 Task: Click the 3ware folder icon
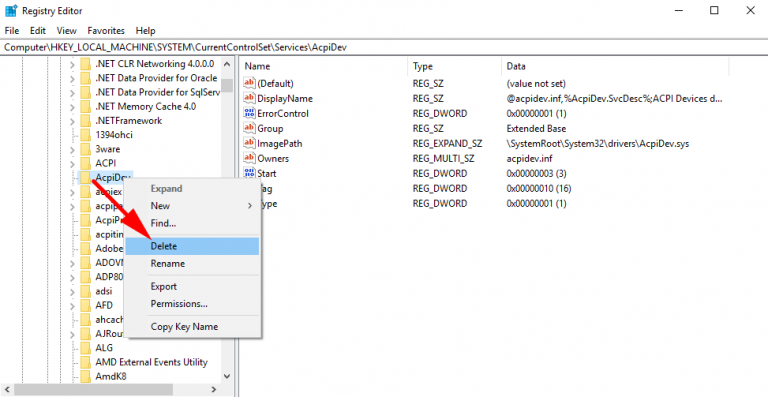click(x=86, y=149)
